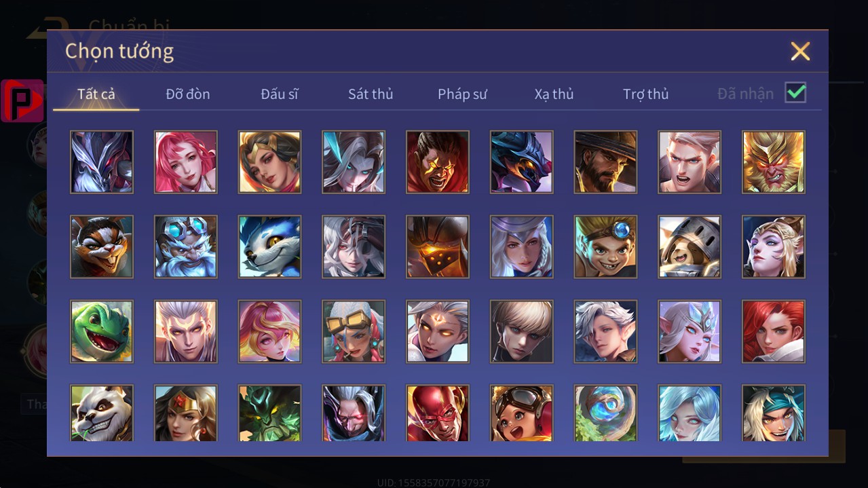Select the Tất cả tab
Screen dimensions: 868x488
pos(96,94)
